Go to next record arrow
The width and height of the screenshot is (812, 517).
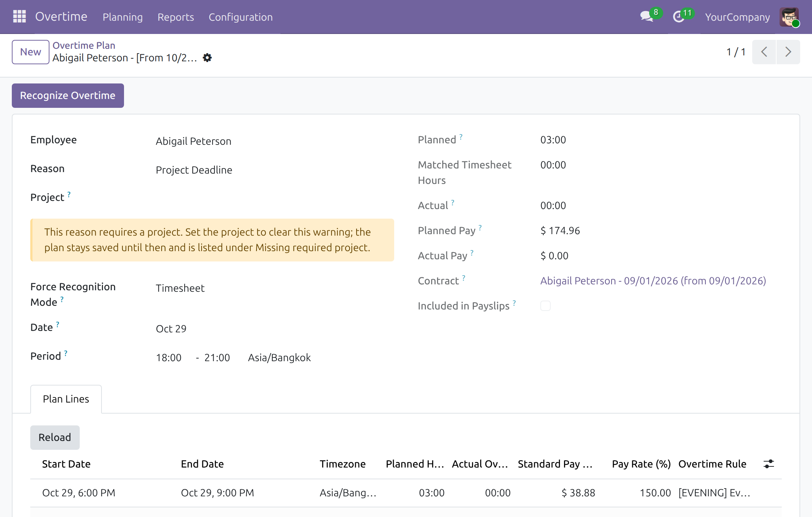(788, 52)
